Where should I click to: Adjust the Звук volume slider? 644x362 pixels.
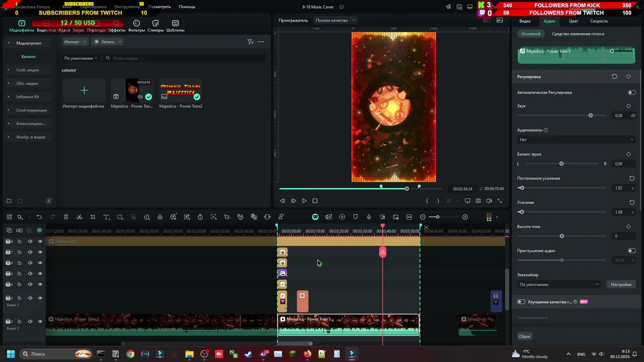point(591,116)
